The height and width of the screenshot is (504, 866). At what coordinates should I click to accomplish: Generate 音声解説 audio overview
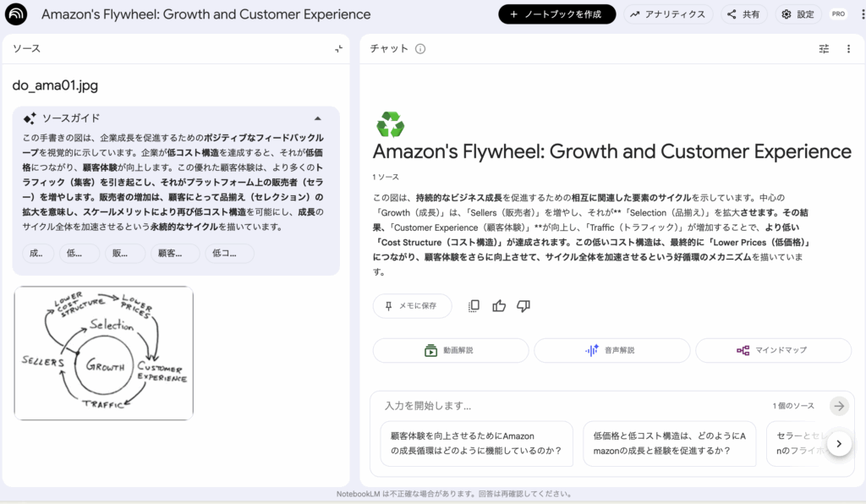(x=611, y=350)
